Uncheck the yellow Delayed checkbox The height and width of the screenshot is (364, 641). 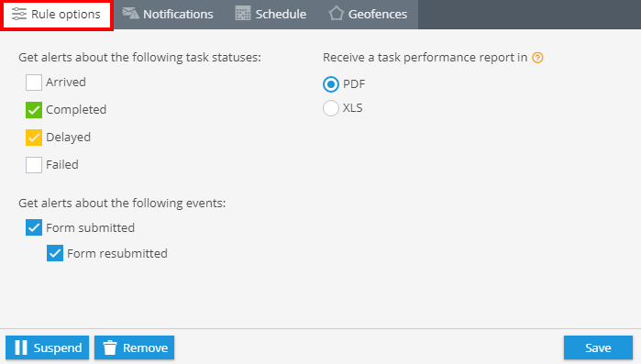coord(34,138)
